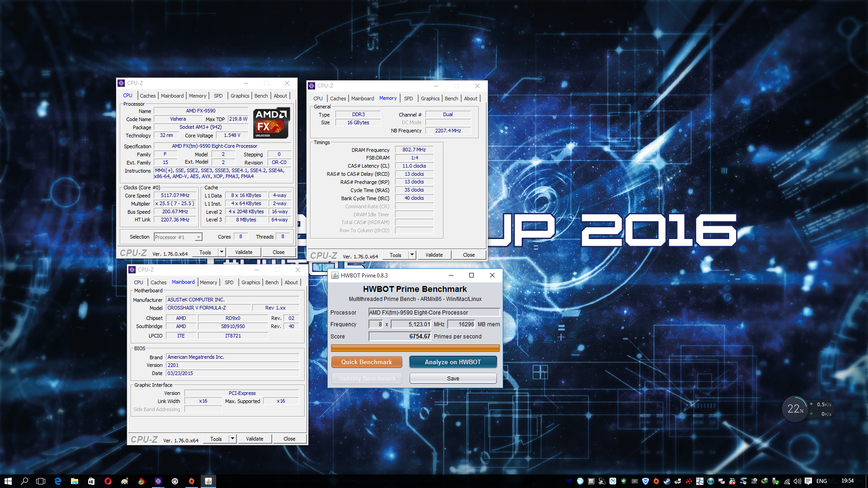The height and width of the screenshot is (488, 868).
Task: Expand Tools dropdown arrow in Mainboard window
Action: point(232,439)
